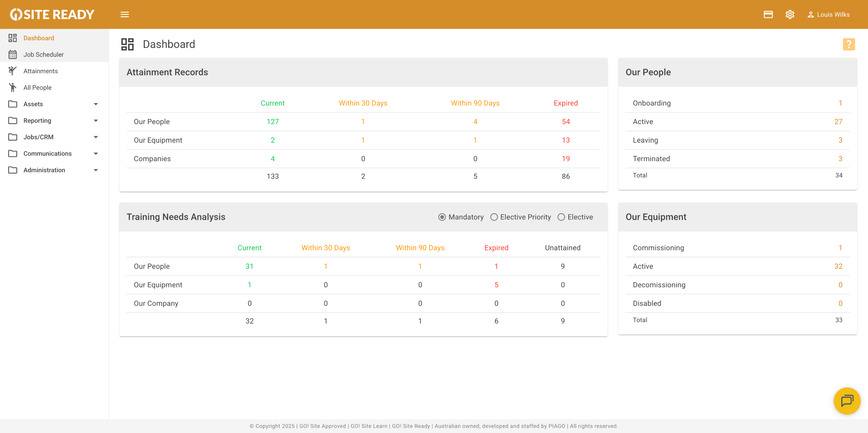
Task: Click the Attainments sidebar icon
Action: pyautogui.click(x=13, y=71)
